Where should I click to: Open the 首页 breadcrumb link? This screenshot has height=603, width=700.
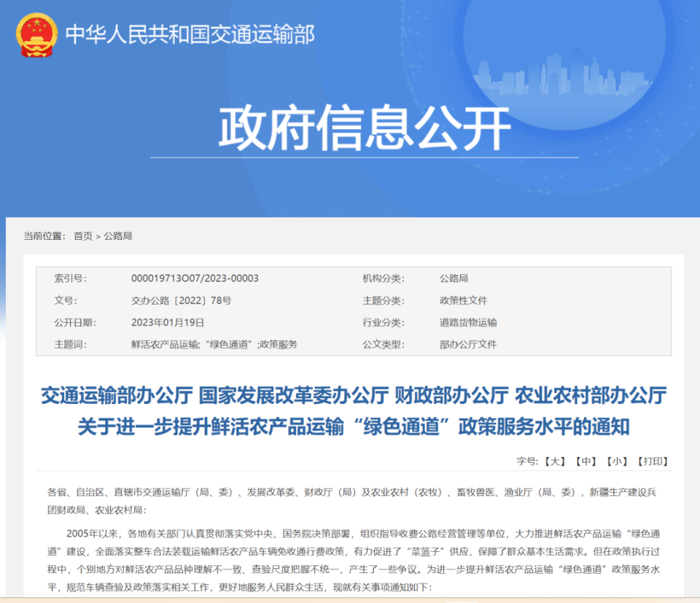coord(83,236)
